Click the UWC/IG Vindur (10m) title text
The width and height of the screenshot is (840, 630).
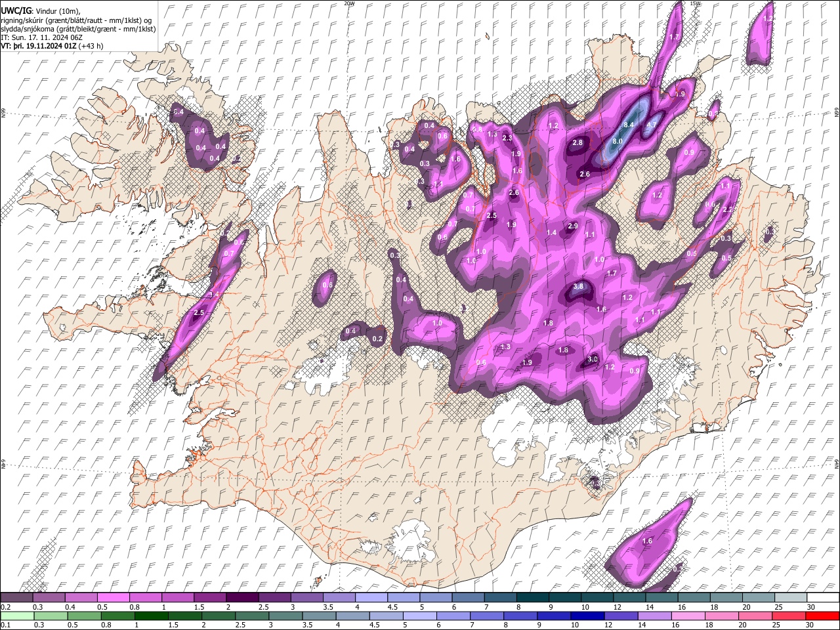(40, 10)
